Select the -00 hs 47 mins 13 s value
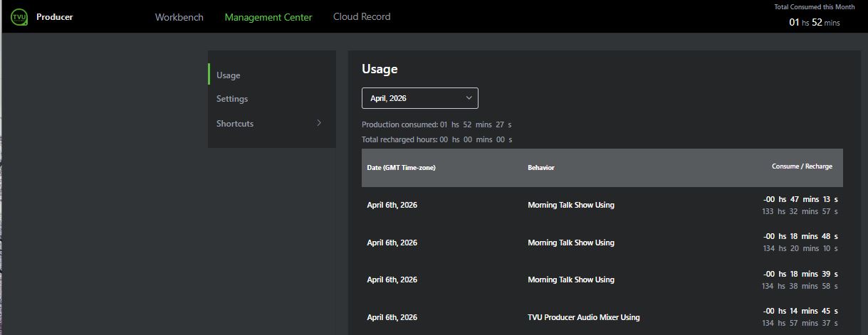 click(801, 199)
